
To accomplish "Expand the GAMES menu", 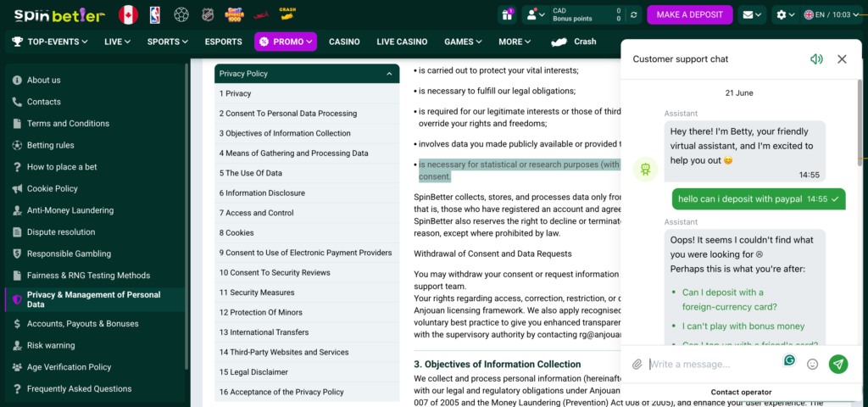I will coord(463,42).
